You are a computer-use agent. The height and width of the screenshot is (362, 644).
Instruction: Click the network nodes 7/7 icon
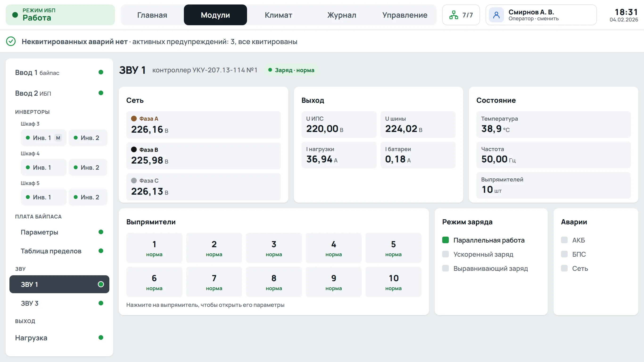tap(454, 15)
